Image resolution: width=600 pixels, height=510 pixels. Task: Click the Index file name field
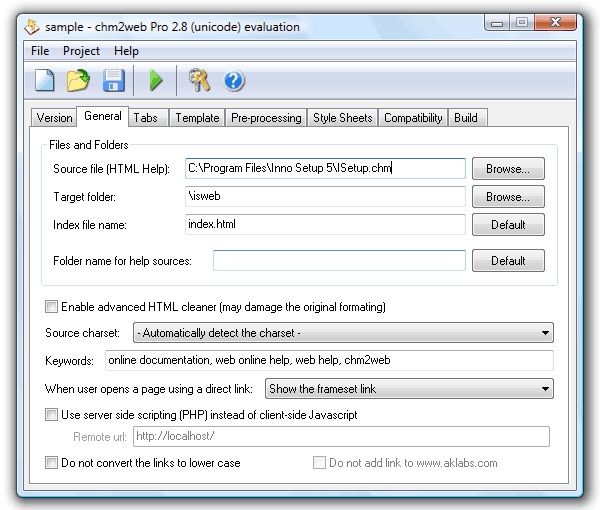325,224
